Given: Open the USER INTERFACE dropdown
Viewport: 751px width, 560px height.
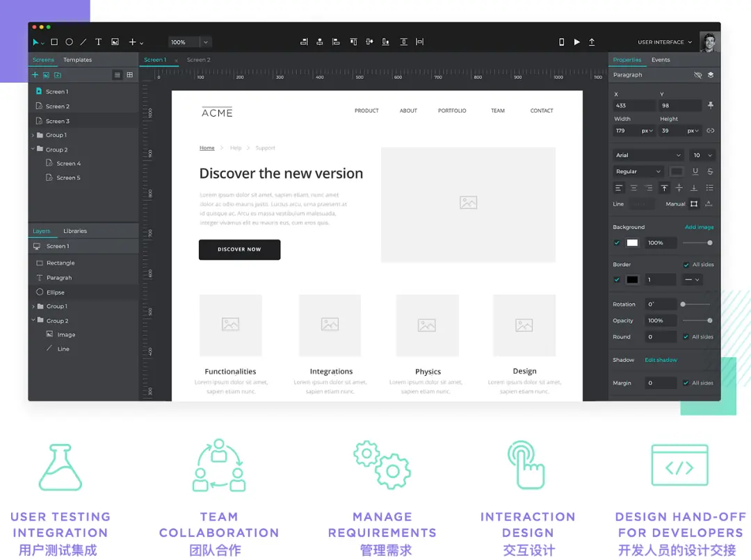Looking at the screenshot, I should (665, 42).
